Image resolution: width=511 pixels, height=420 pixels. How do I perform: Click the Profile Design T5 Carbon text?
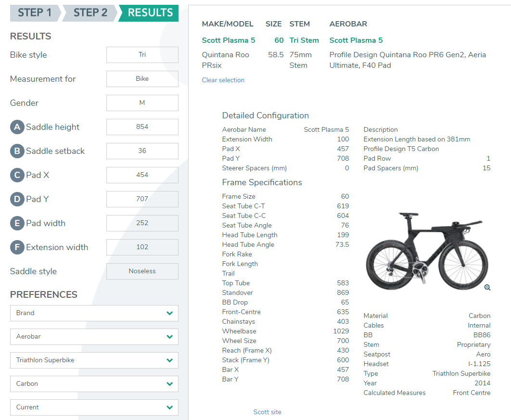[x=401, y=149]
